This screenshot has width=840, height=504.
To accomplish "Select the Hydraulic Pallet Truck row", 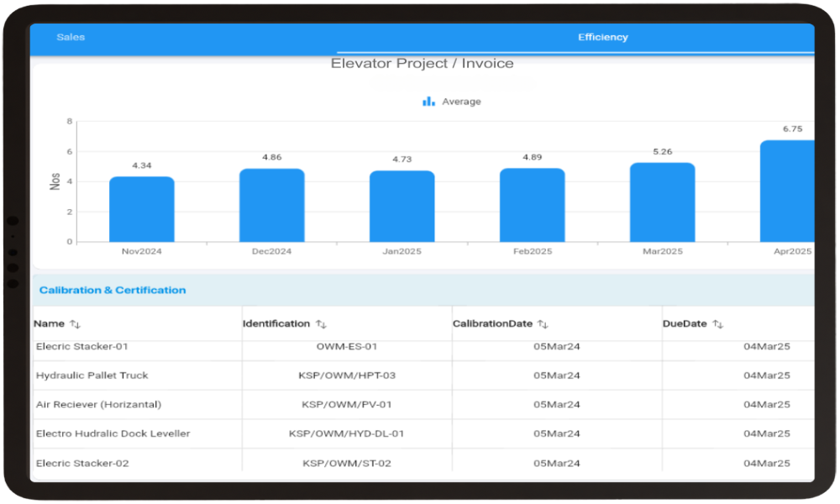I will tap(92, 375).
